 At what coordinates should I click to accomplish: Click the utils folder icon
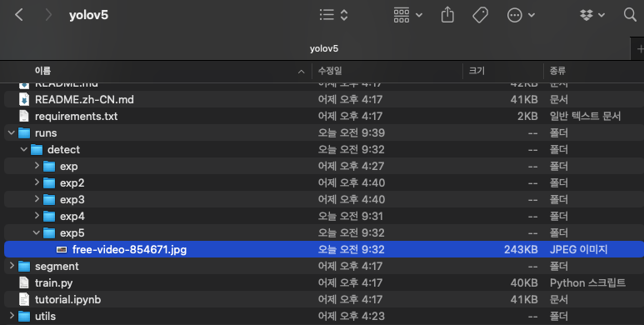[24, 317]
